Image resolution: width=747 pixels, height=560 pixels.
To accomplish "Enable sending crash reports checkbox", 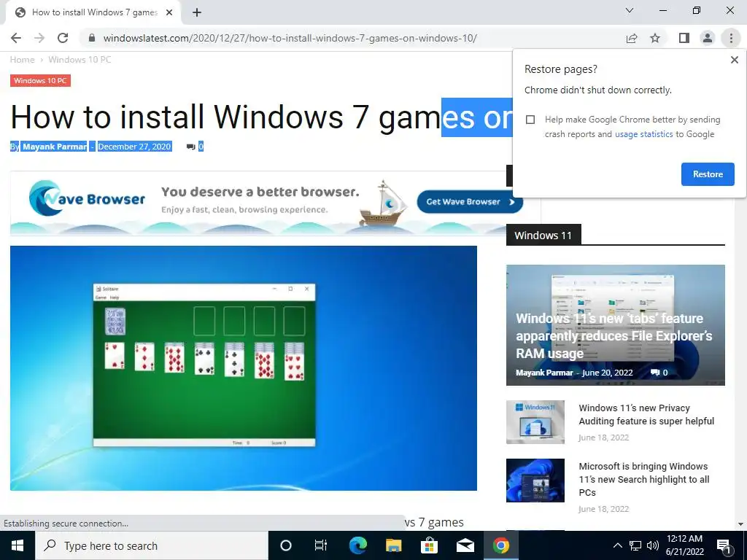I will point(530,120).
